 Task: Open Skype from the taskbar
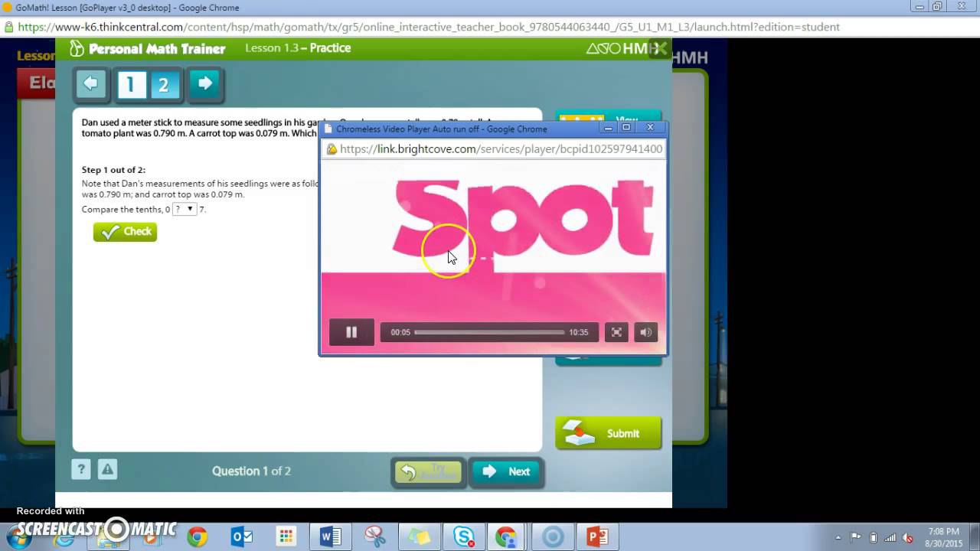pyautogui.click(x=463, y=537)
